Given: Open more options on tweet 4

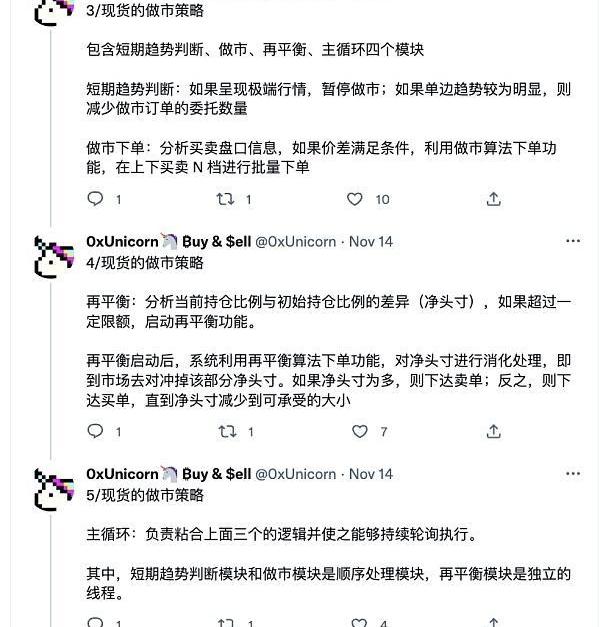Looking at the screenshot, I should [573, 241].
